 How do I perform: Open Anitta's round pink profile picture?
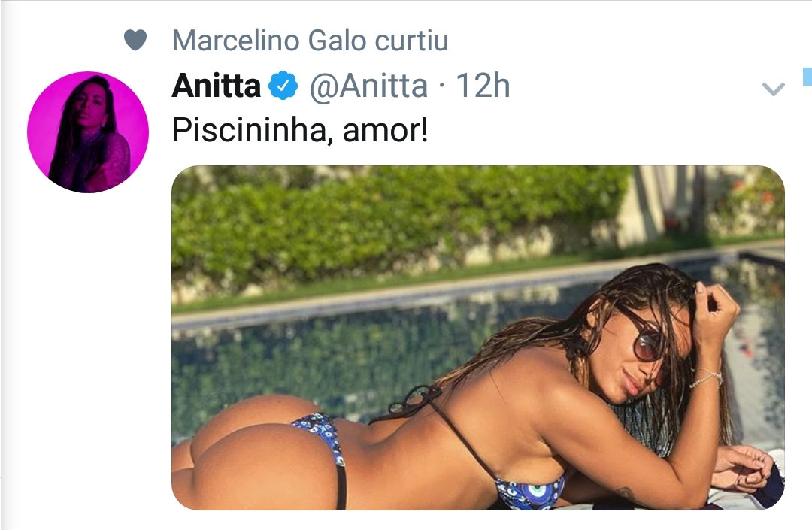coord(88,132)
